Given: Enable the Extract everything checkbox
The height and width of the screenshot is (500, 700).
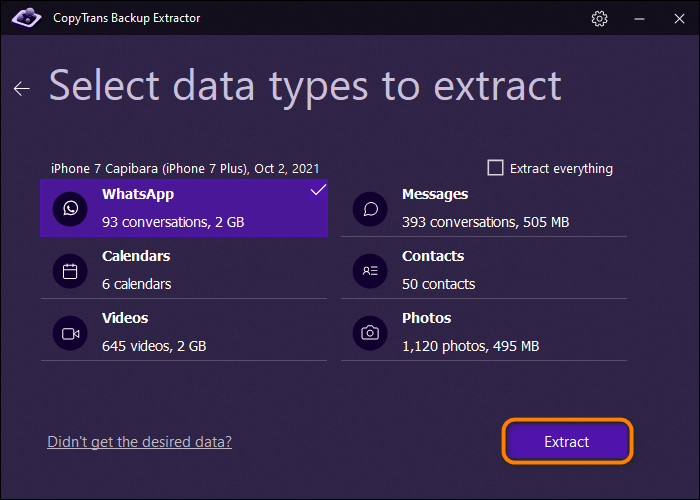Looking at the screenshot, I should [495, 168].
